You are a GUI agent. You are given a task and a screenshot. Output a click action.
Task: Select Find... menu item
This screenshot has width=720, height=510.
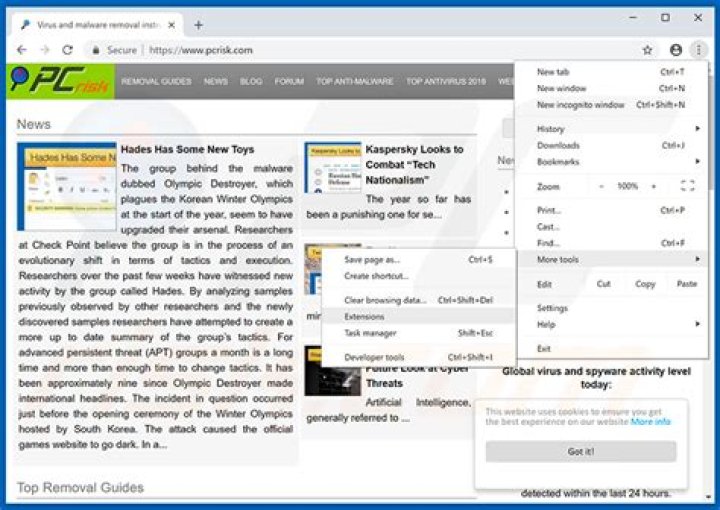(x=611, y=243)
